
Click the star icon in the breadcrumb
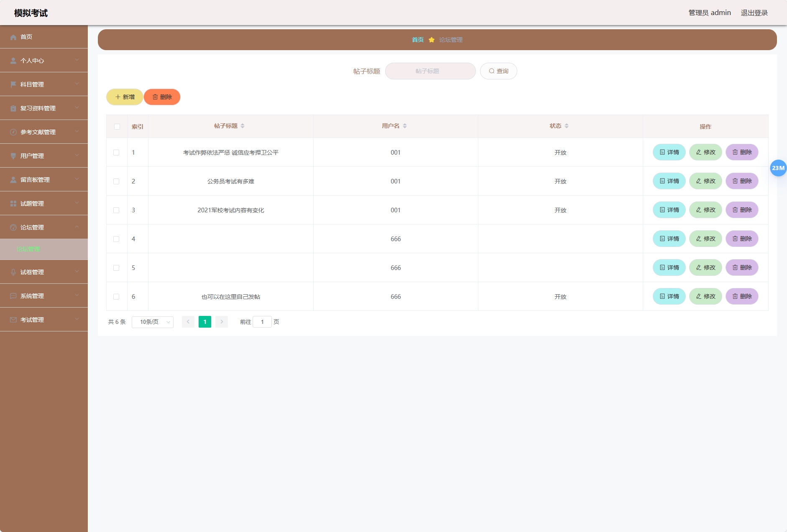(x=432, y=40)
